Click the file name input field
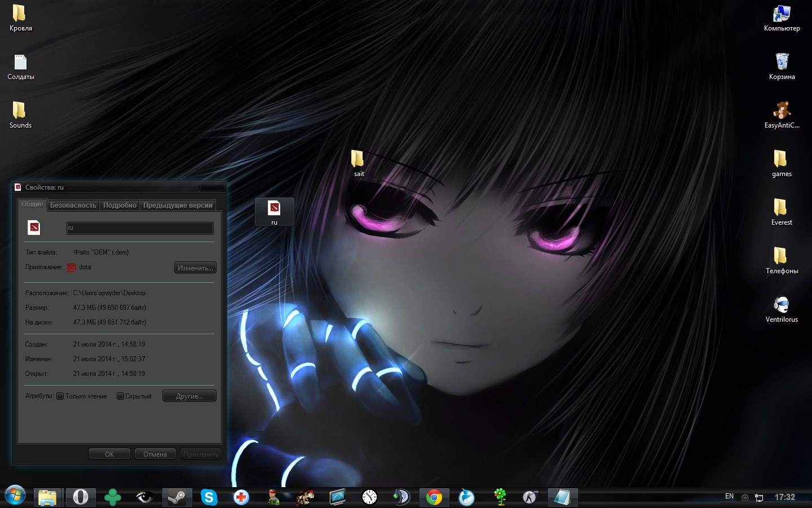Viewport: 812px width, 508px height. (x=140, y=228)
